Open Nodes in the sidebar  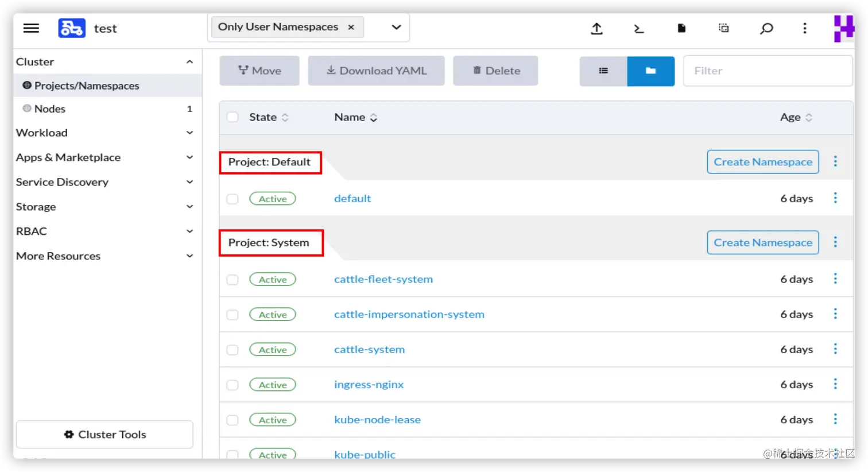click(108, 109)
